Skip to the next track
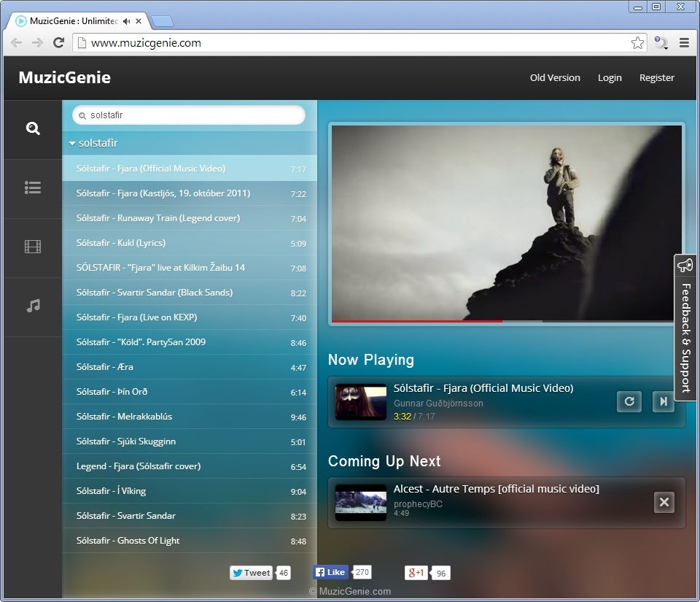Viewport: 700px width, 602px height. coord(663,401)
